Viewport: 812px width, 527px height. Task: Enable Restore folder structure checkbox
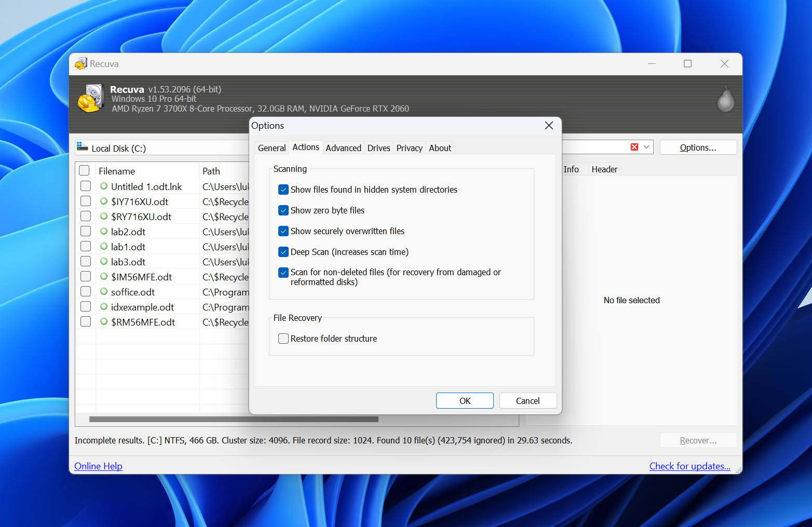coord(283,339)
